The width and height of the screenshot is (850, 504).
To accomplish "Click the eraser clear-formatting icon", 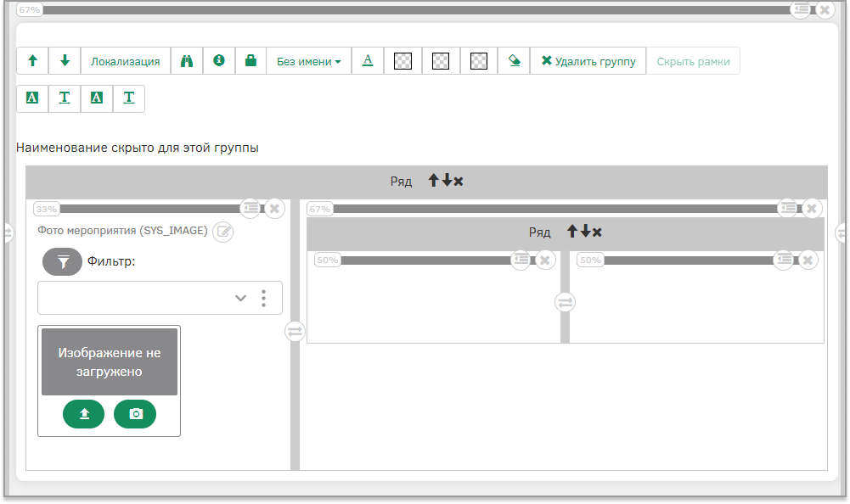I will 514,61.
